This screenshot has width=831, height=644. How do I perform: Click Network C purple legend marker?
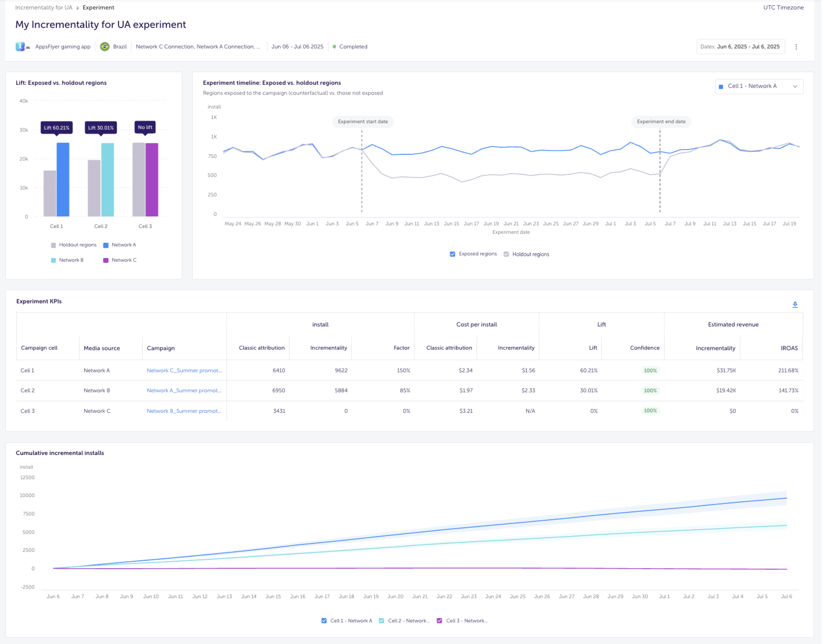[x=106, y=260]
